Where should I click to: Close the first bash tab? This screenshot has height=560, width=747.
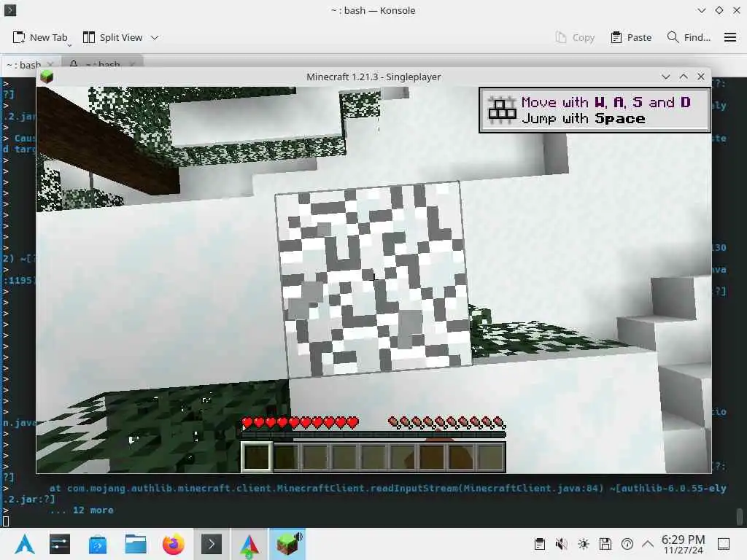pos(50,64)
